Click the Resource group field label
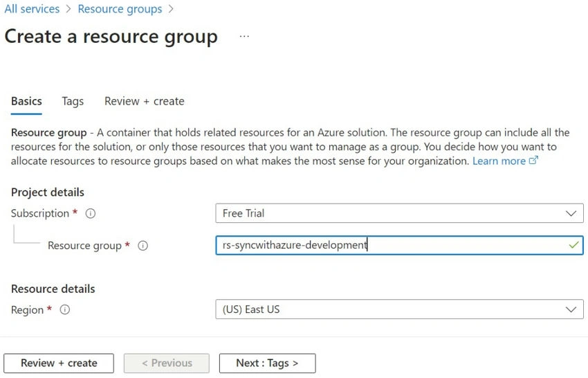Image resolution: width=588 pixels, height=378 pixels. 85,246
